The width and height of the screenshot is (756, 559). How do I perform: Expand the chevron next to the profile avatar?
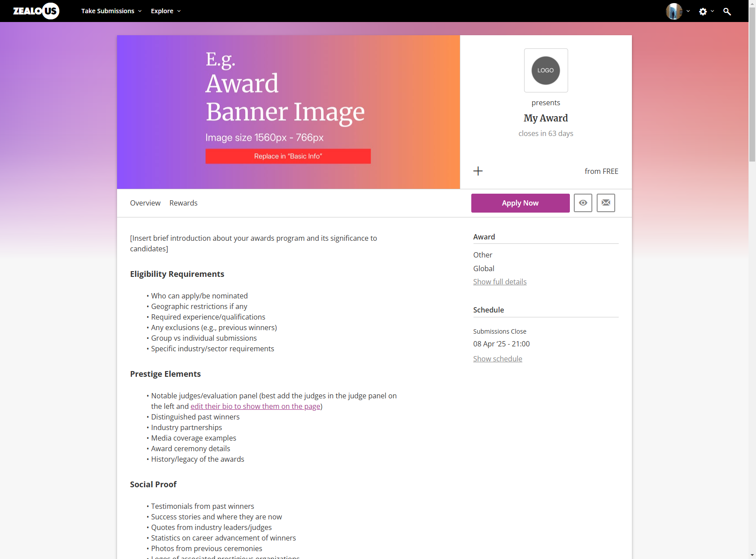point(688,11)
